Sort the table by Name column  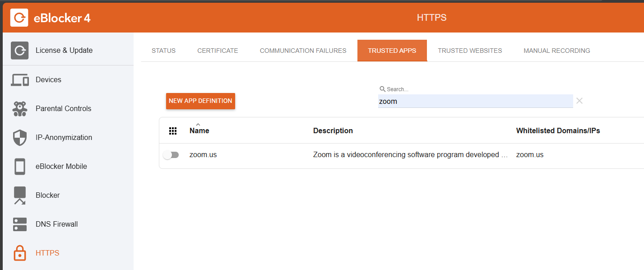[199, 131]
